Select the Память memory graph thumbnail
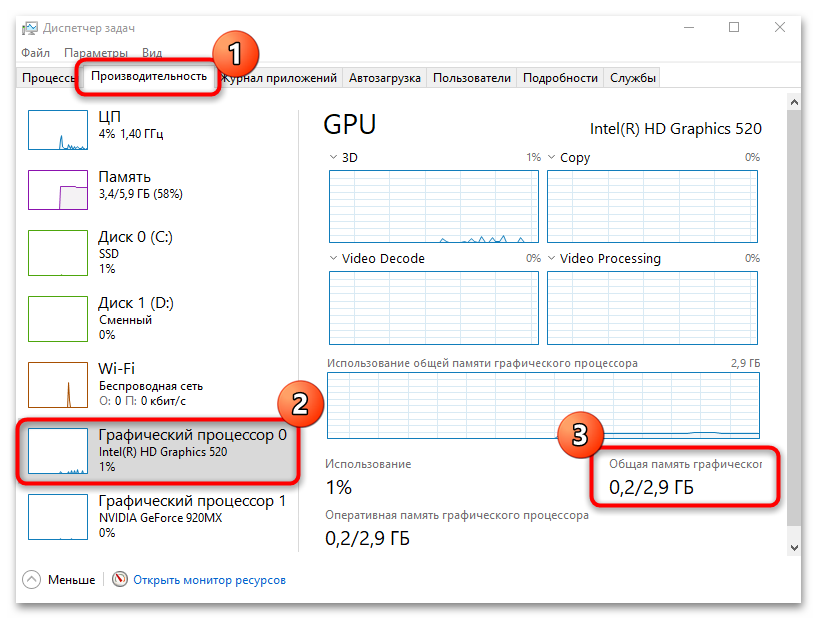The width and height of the screenshot is (817, 619). pos(58,190)
